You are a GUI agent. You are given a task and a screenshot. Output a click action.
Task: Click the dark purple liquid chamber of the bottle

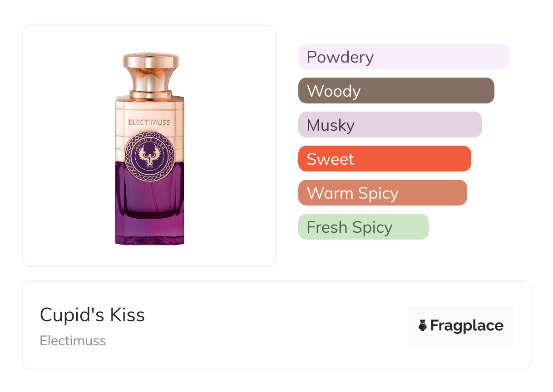149,195
